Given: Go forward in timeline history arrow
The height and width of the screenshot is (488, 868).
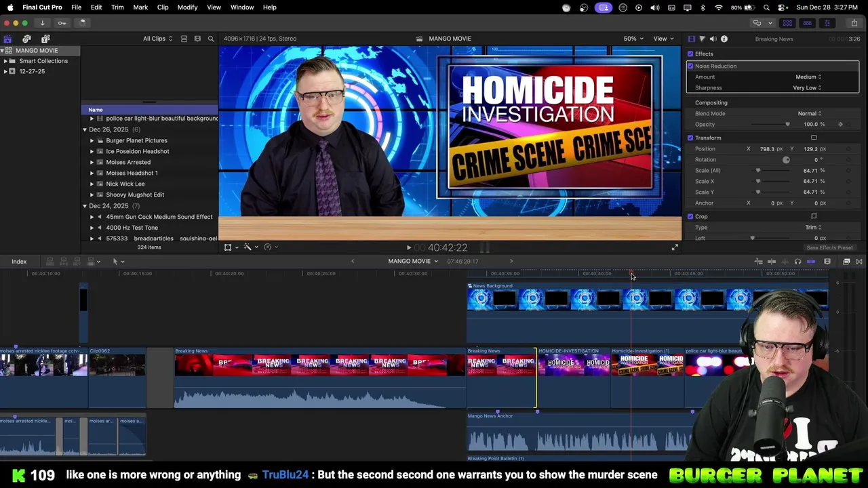Looking at the screenshot, I should tap(511, 262).
